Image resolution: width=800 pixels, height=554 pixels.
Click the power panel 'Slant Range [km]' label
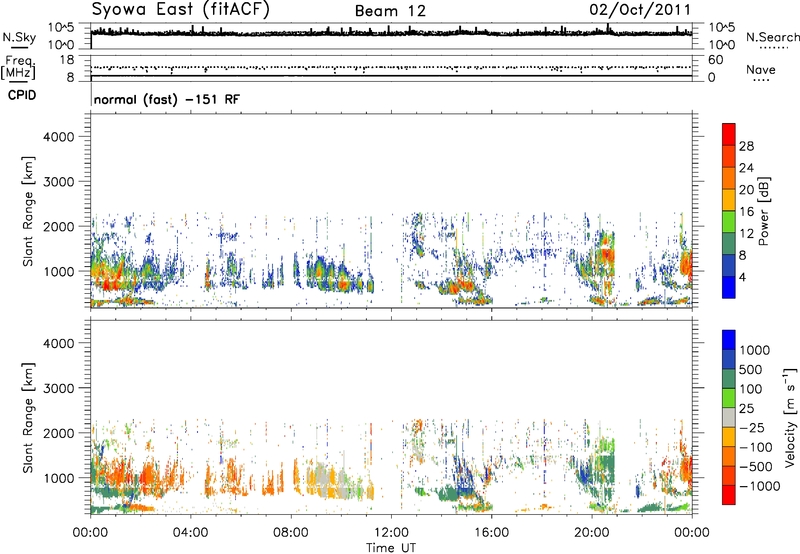click(x=28, y=211)
